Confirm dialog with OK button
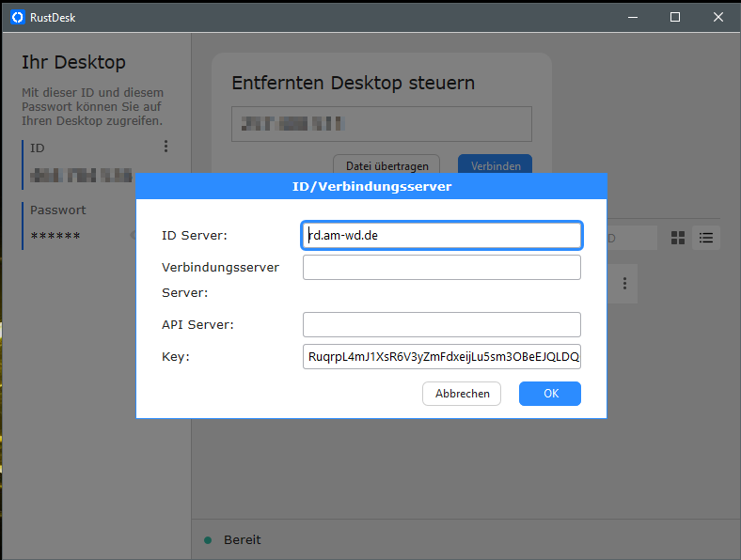 [x=549, y=394]
